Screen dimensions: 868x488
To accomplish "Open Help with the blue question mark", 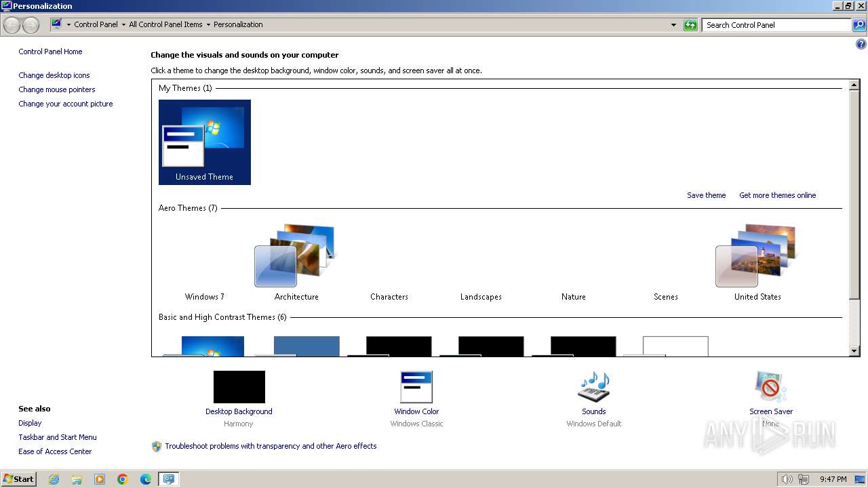I will [x=861, y=45].
